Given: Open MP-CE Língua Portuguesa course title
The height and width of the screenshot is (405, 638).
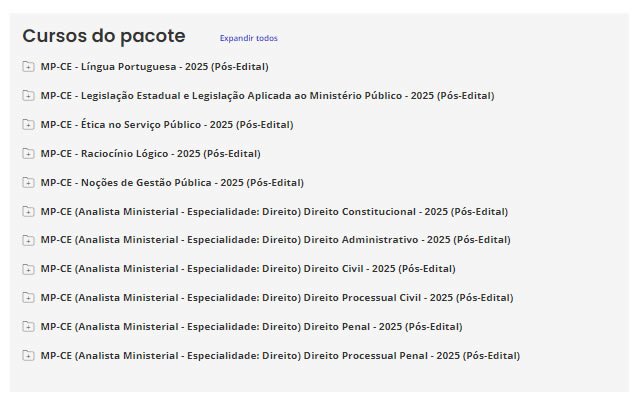Looking at the screenshot, I should coord(154,67).
